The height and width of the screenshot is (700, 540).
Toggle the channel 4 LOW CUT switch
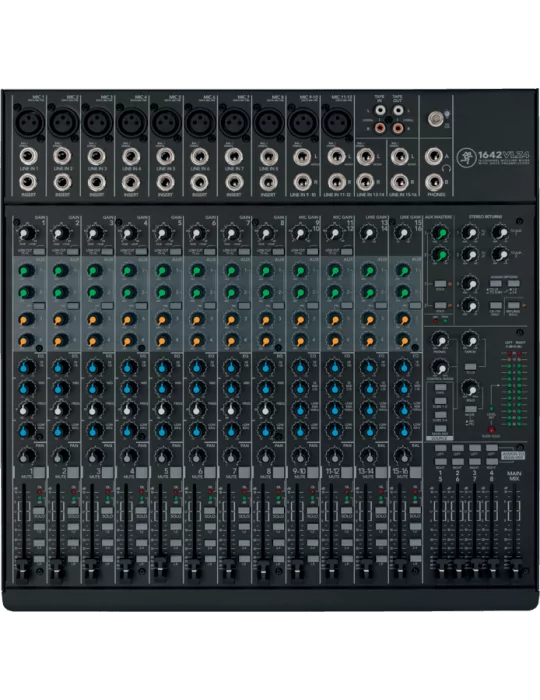[141, 252]
